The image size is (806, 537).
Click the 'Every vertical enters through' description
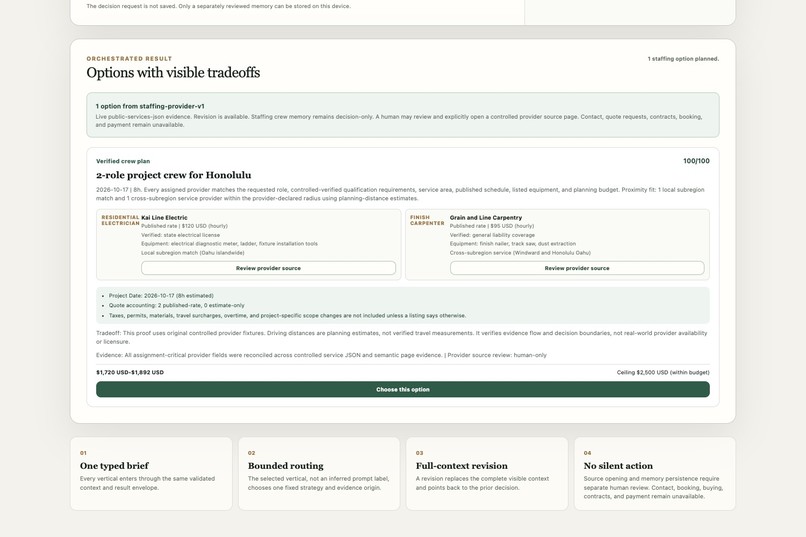click(x=148, y=483)
